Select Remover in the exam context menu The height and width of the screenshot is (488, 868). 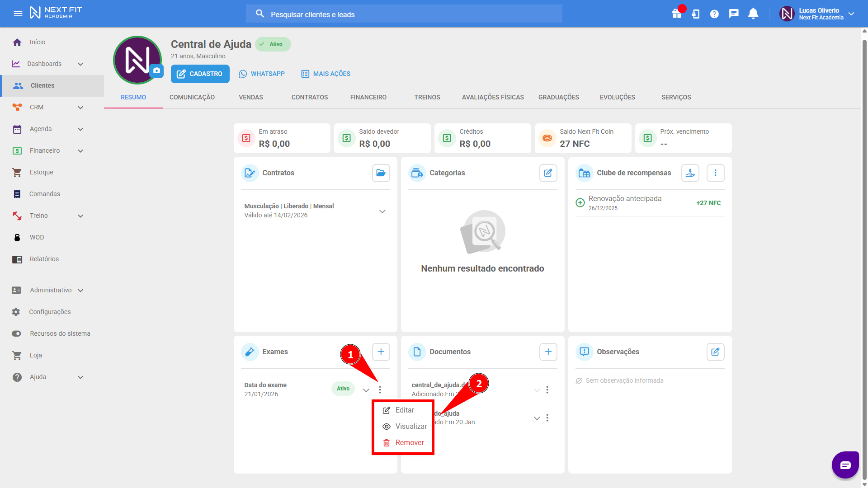[x=409, y=443]
